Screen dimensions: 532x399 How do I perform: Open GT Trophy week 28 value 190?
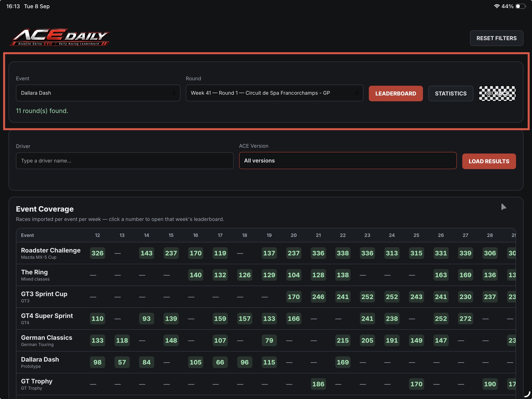pos(490,384)
